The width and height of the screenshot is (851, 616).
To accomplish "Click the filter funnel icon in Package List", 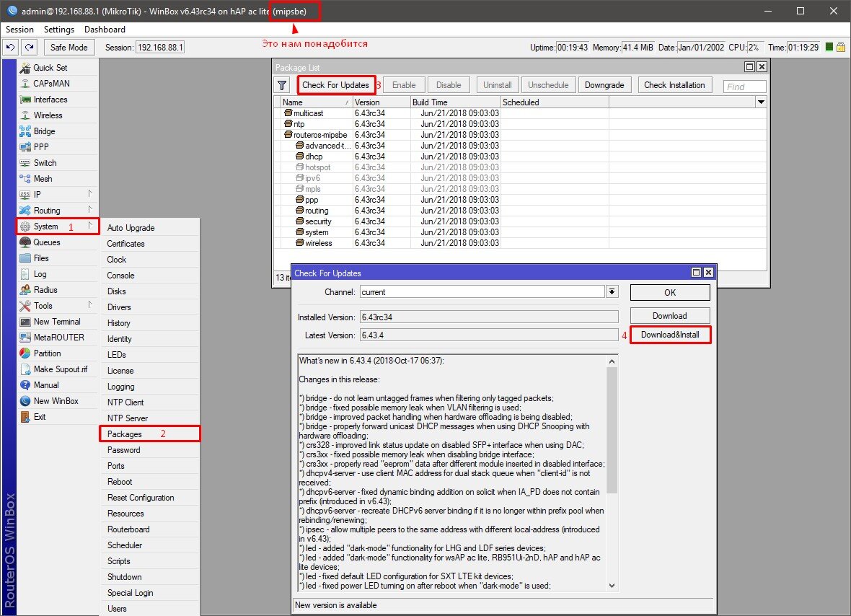I will point(282,85).
